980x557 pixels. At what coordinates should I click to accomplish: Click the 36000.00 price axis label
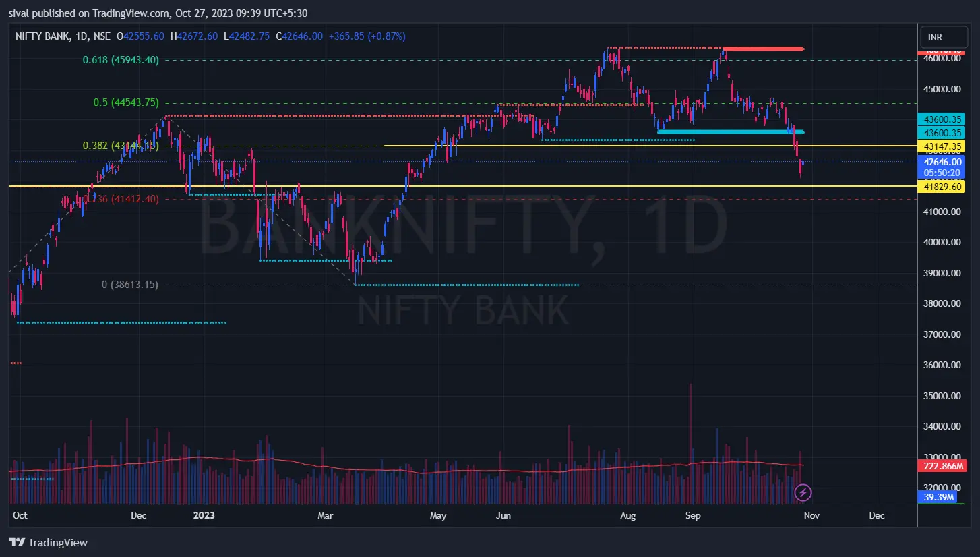click(x=942, y=365)
